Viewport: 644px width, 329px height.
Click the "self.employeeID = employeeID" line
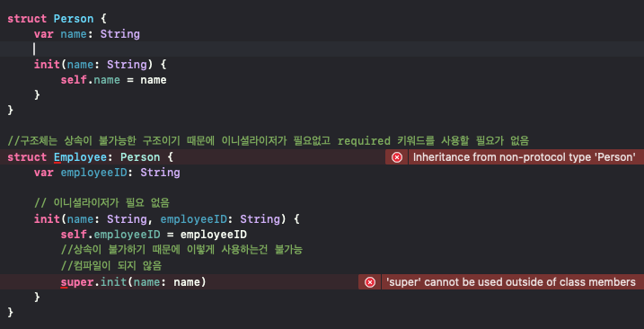tap(154, 235)
